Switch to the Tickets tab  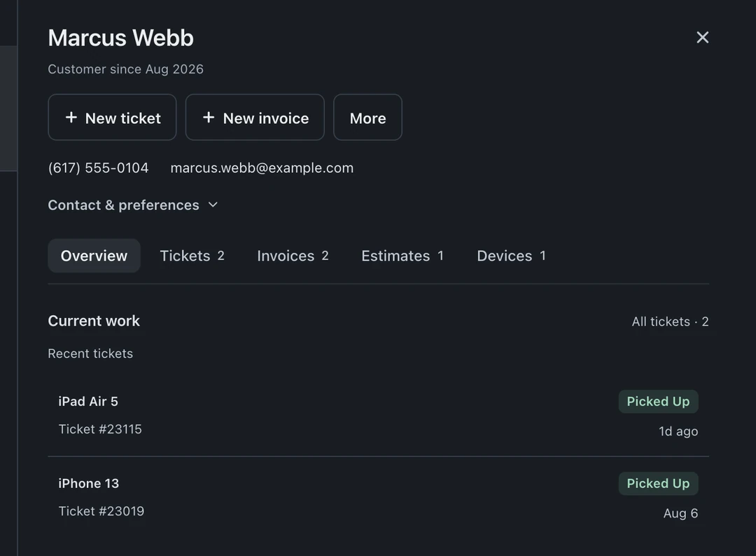coord(192,256)
